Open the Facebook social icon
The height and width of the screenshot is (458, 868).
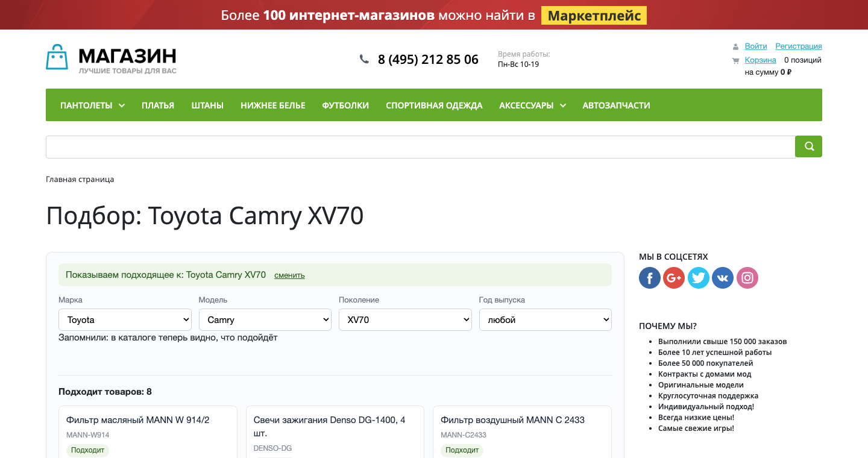coord(650,278)
